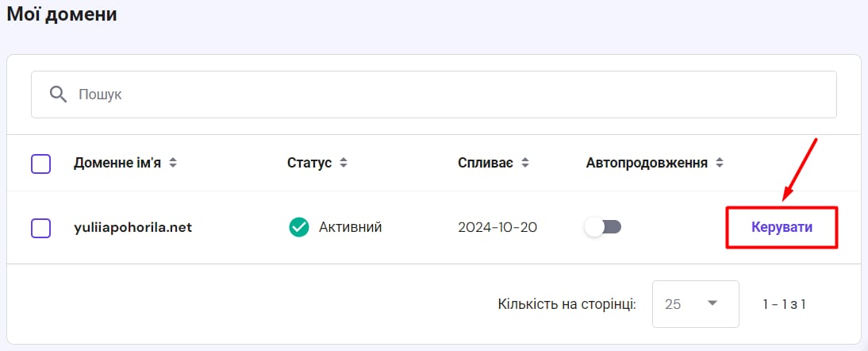Click the down arrow in per-page selector
This screenshot has width=868, height=351.
[712, 303]
